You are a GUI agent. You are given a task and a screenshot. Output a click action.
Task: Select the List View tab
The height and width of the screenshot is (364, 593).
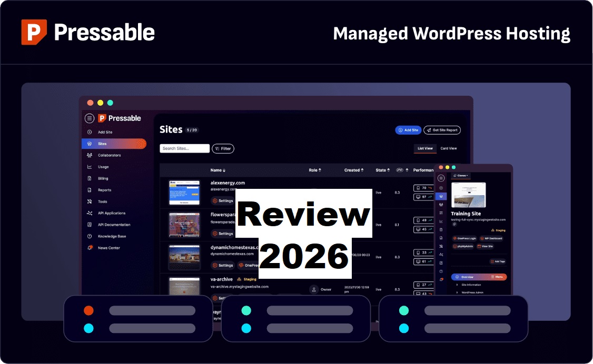(x=425, y=148)
